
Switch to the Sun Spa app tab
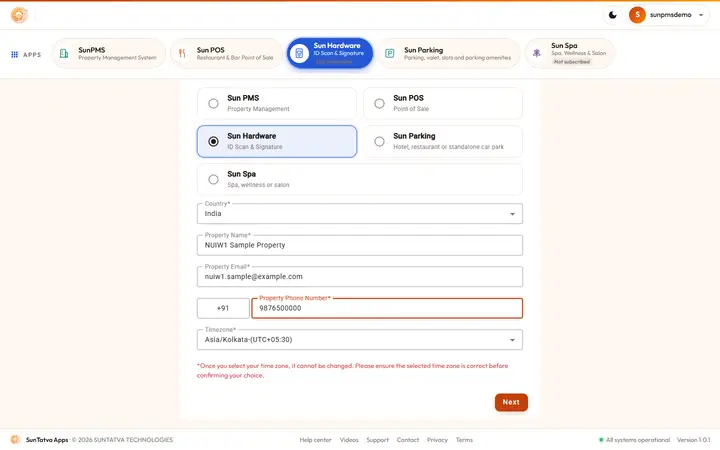click(x=569, y=53)
